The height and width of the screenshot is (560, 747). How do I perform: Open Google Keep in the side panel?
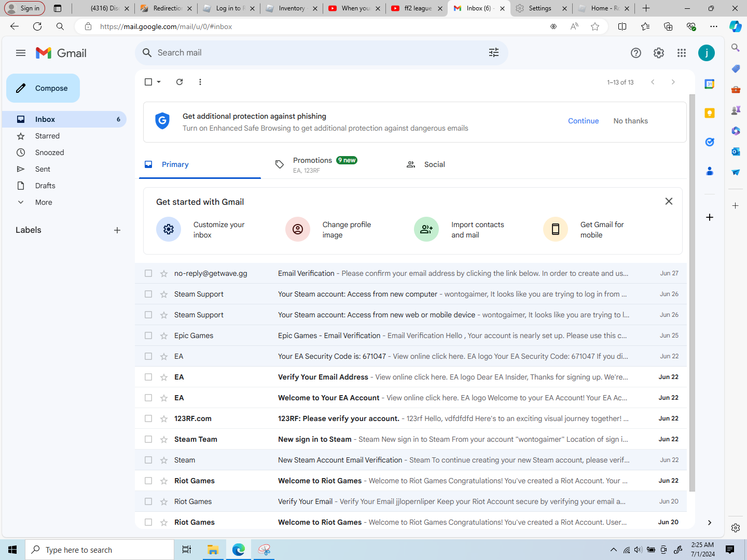click(710, 113)
